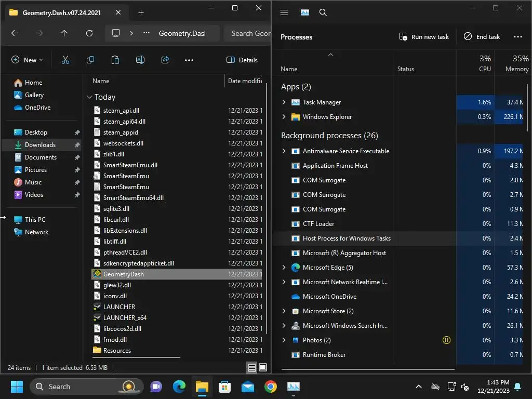Expand Microsoft Edge (5) process group
Image resolution: width=532 pixels, height=399 pixels.
click(x=284, y=268)
